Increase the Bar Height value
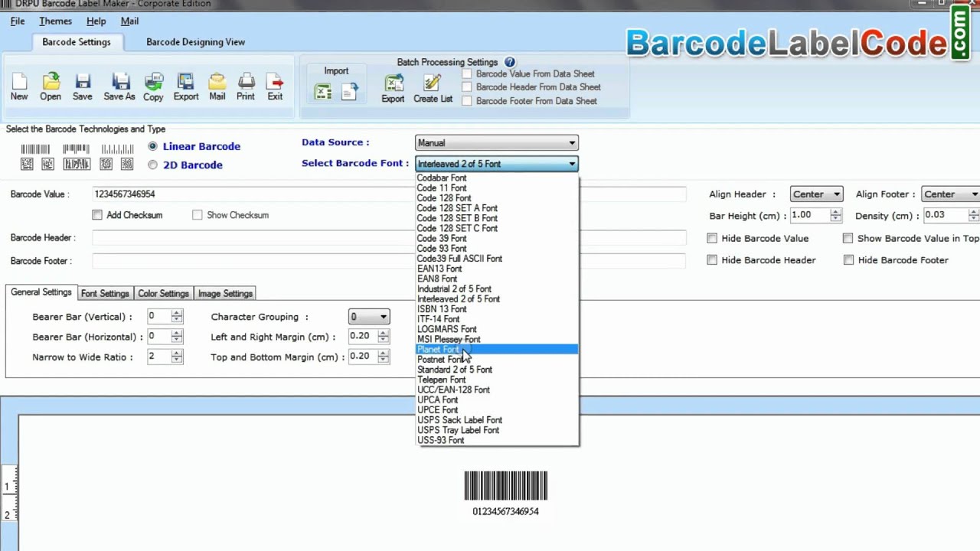 coord(835,212)
